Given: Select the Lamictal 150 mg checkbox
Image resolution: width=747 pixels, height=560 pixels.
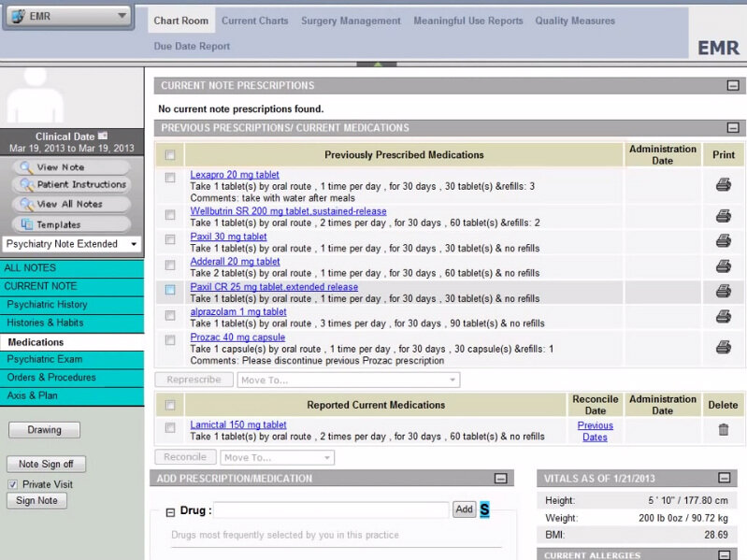Looking at the screenshot, I should (170, 428).
